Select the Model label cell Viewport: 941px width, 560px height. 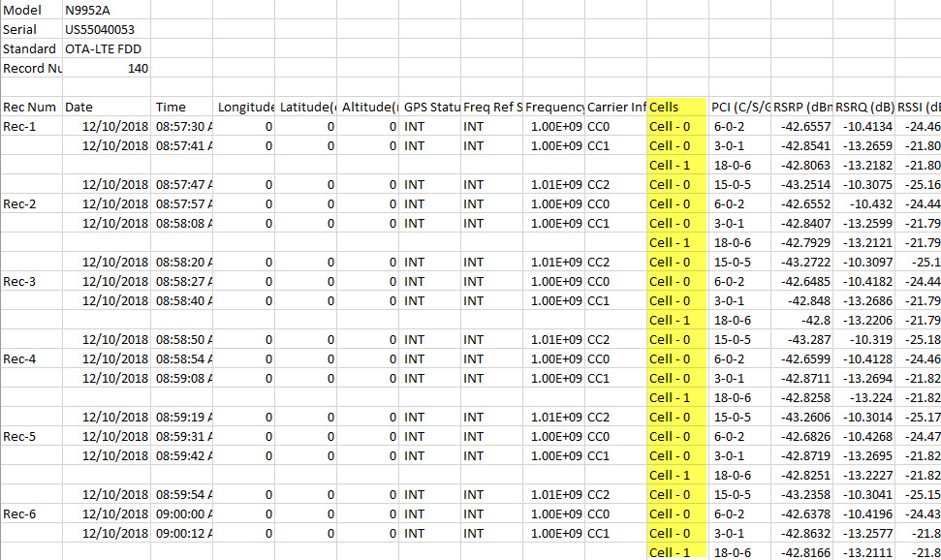click(x=31, y=11)
